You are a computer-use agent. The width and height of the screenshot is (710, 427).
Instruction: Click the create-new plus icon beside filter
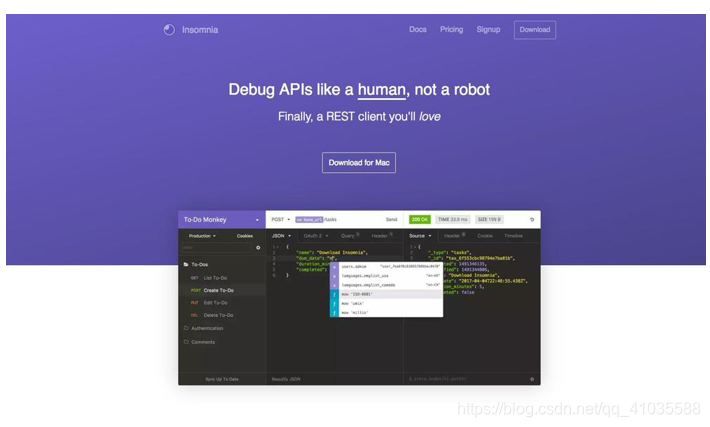click(x=258, y=248)
